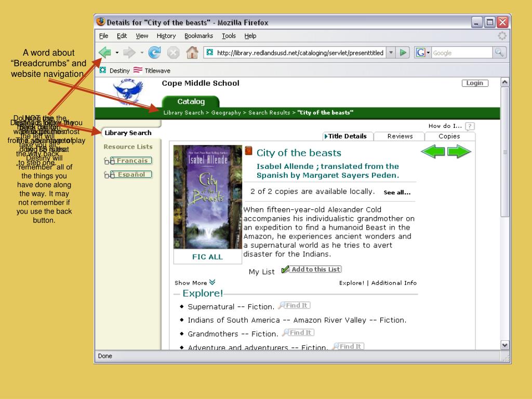Open the File menu
This screenshot has height=399, width=532.
103,36
